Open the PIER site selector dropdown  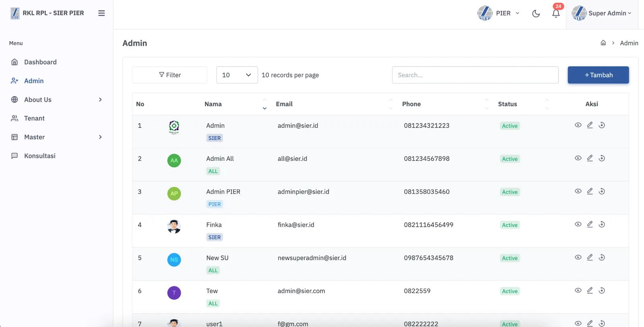click(498, 13)
